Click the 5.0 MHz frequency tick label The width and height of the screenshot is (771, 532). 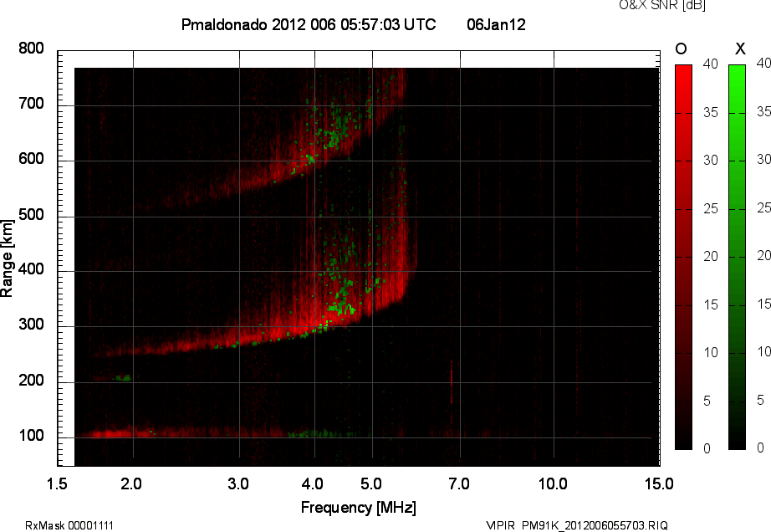371,484
